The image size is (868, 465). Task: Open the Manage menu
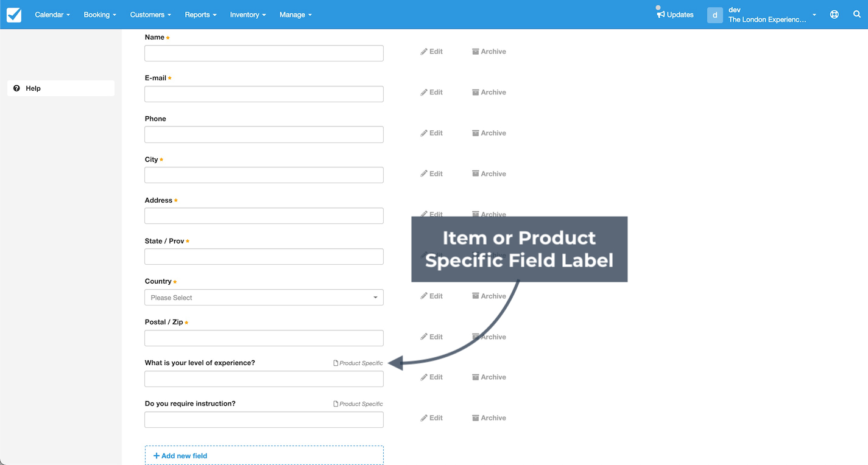(x=295, y=15)
